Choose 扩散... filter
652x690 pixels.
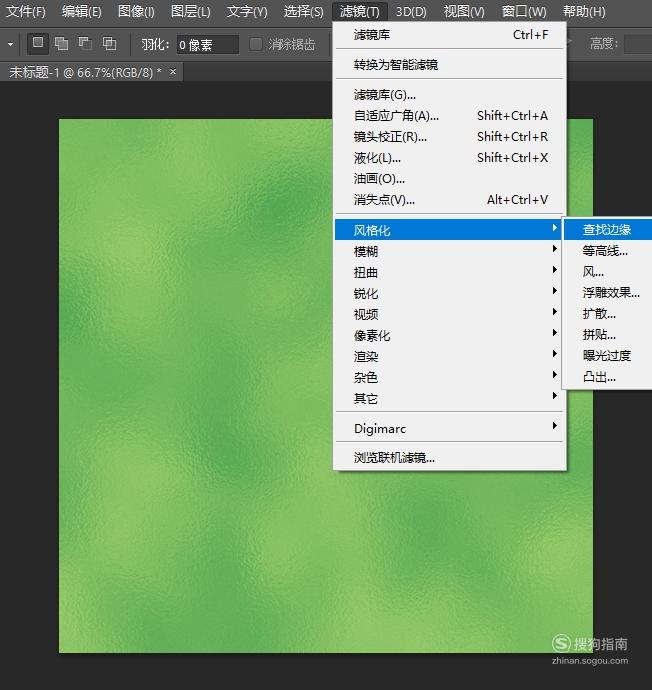(x=608, y=314)
